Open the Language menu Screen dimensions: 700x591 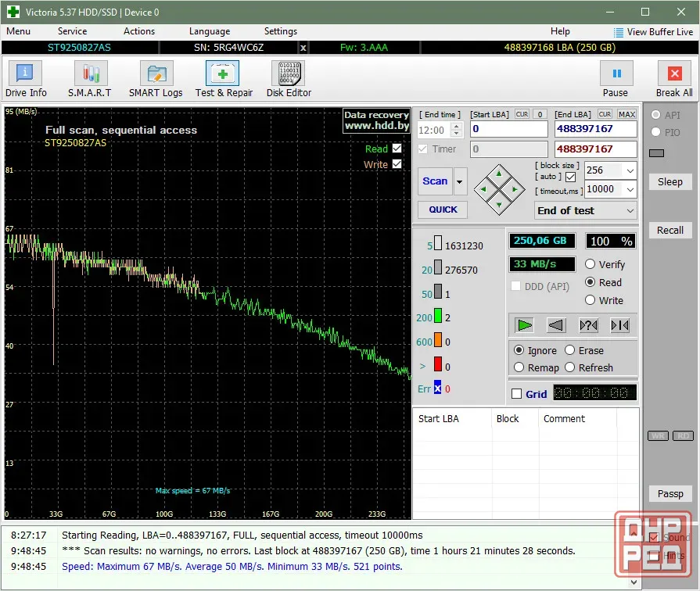pyautogui.click(x=210, y=31)
